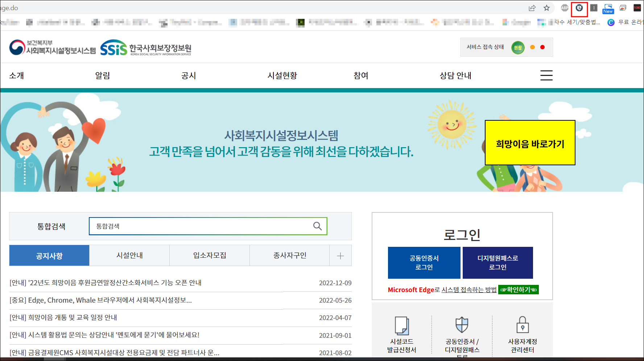
Task: Open 공동인증서 / 디지털원패스 shield icon
Action: pyautogui.click(x=462, y=325)
